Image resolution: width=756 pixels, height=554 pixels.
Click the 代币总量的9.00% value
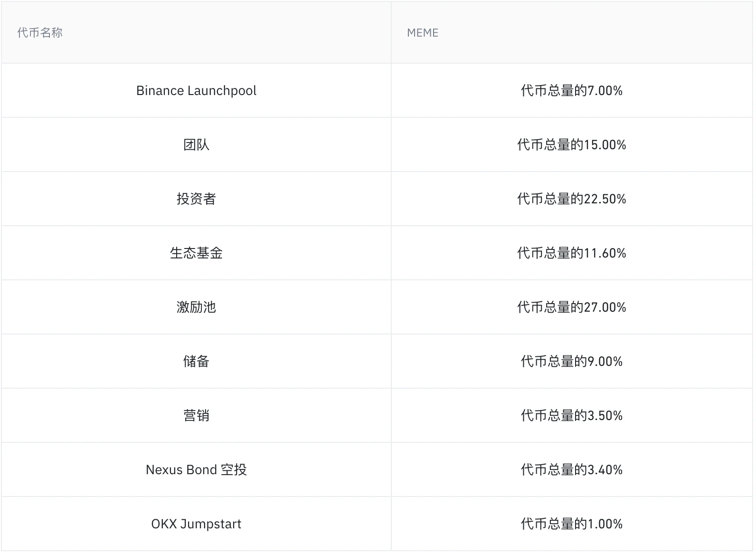click(x=571, y=362)
